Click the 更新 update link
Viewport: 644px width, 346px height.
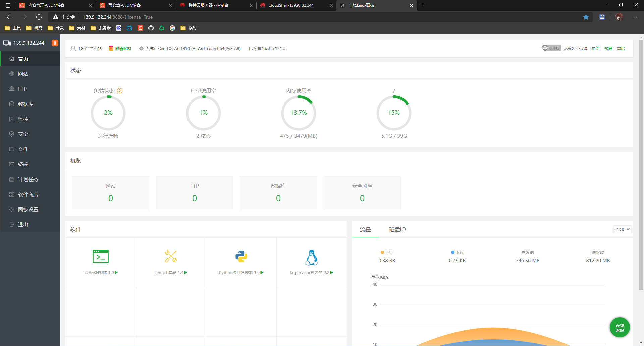point(595,48)
